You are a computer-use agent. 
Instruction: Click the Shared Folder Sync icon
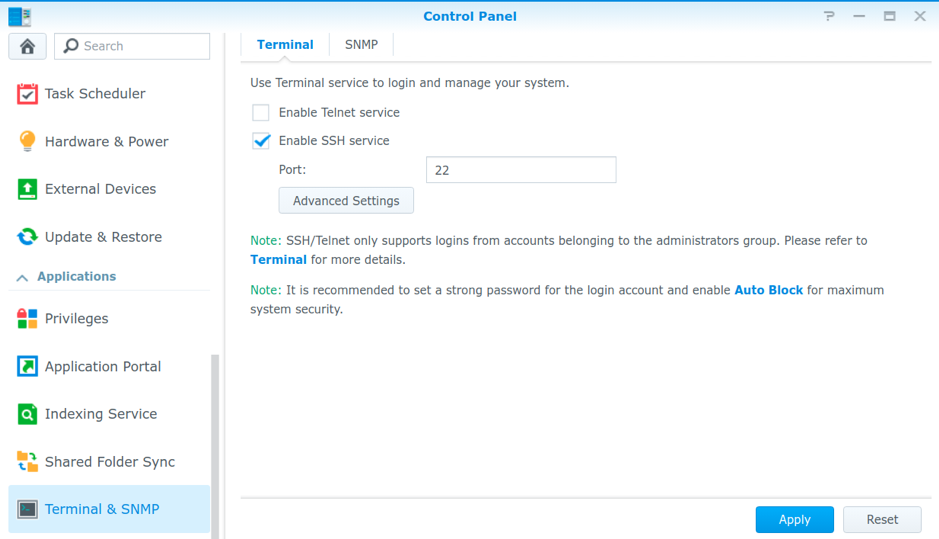[27, 462]
